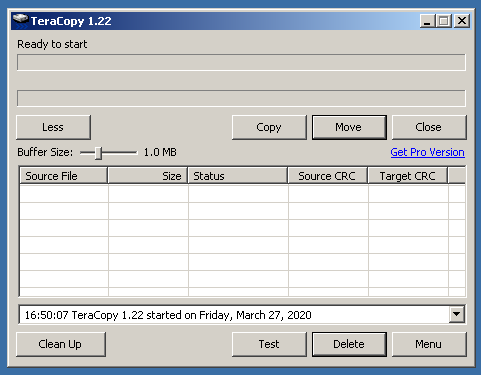The width and height of the screenshot is (481, 375).
Task: Open the Get Pro Version link
Action: pos(427,152)
